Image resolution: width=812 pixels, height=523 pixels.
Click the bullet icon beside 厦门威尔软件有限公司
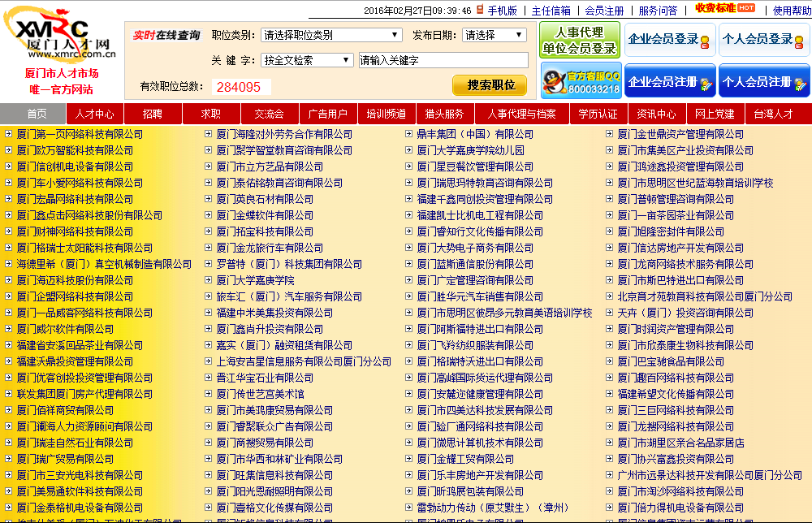8,329
